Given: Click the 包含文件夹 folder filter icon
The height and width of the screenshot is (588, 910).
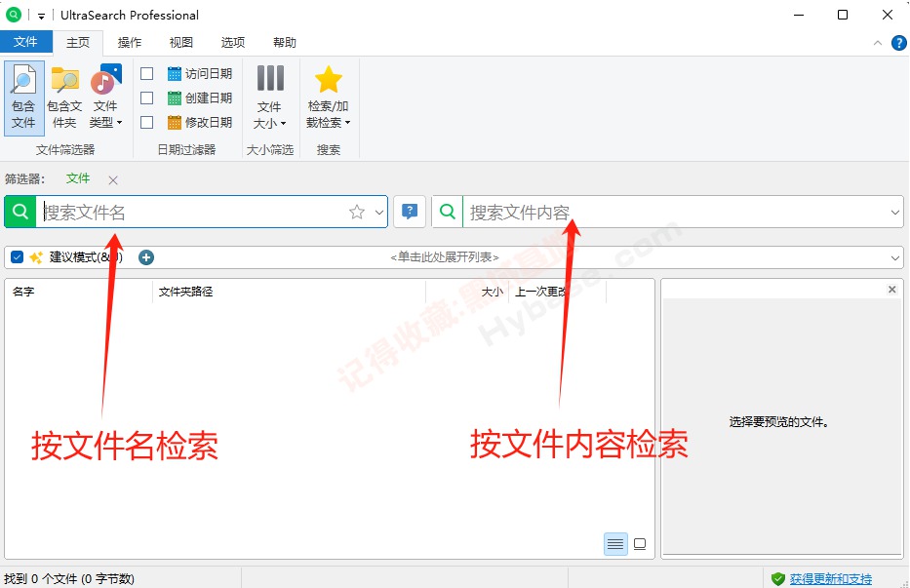Looking at the screenshot, I should [64, 98].
